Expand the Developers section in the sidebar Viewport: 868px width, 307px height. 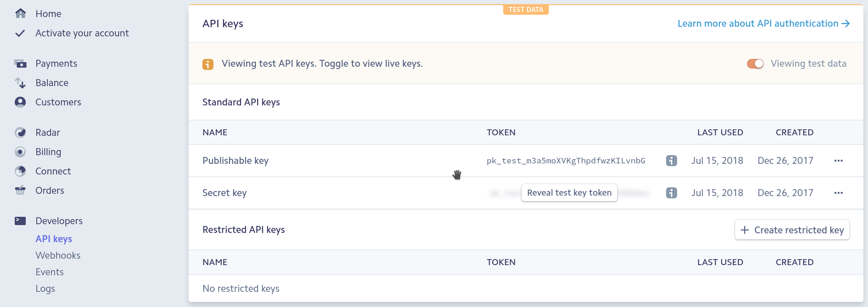59,221
